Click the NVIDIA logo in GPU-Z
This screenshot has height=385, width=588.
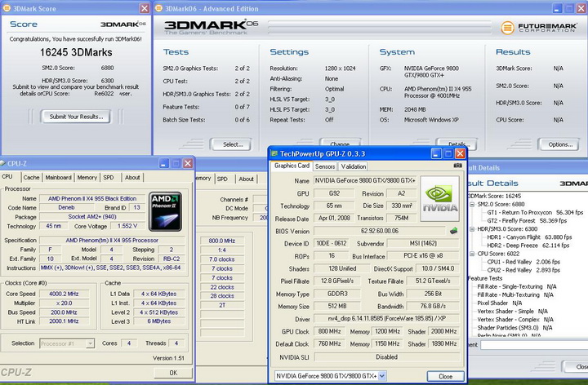[440, 198]
